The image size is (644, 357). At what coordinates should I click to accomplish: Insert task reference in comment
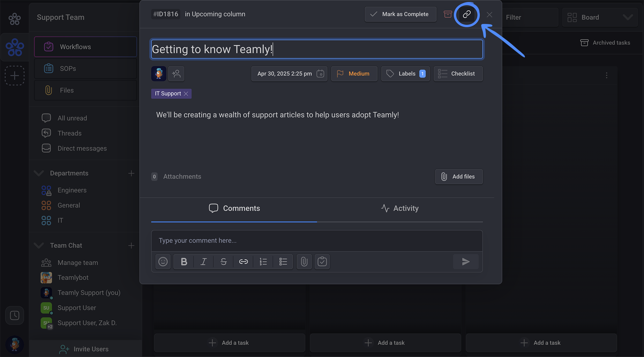(322, 261)
